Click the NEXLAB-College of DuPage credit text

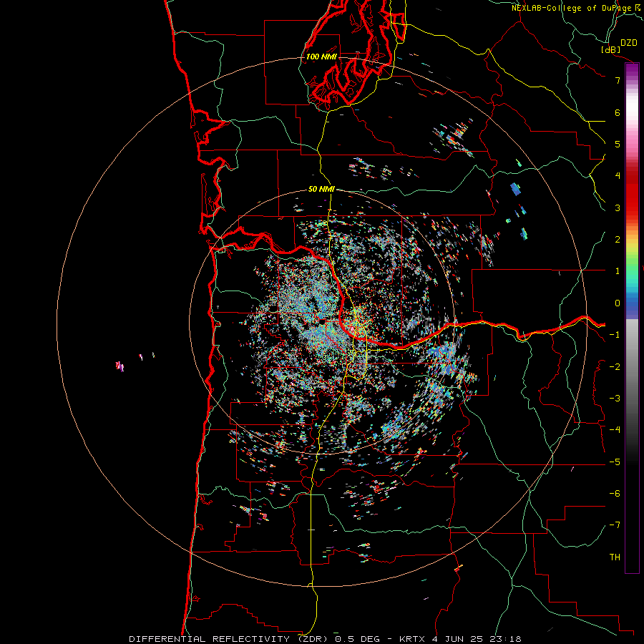tap(571, 8)
